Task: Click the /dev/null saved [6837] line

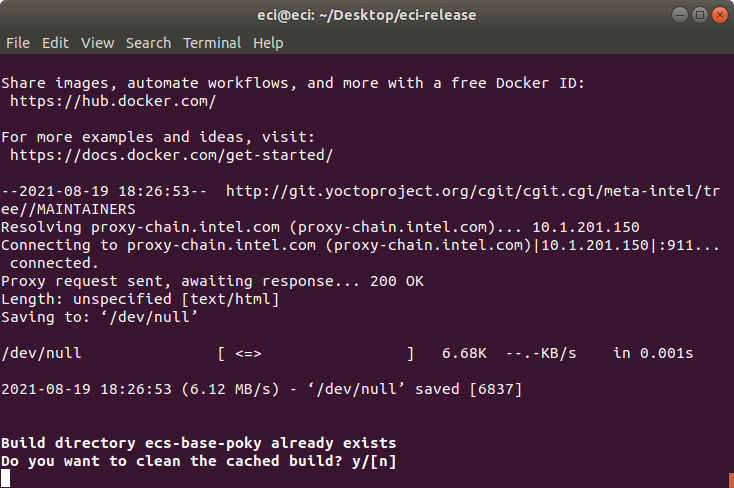Action: coord(261,389)
